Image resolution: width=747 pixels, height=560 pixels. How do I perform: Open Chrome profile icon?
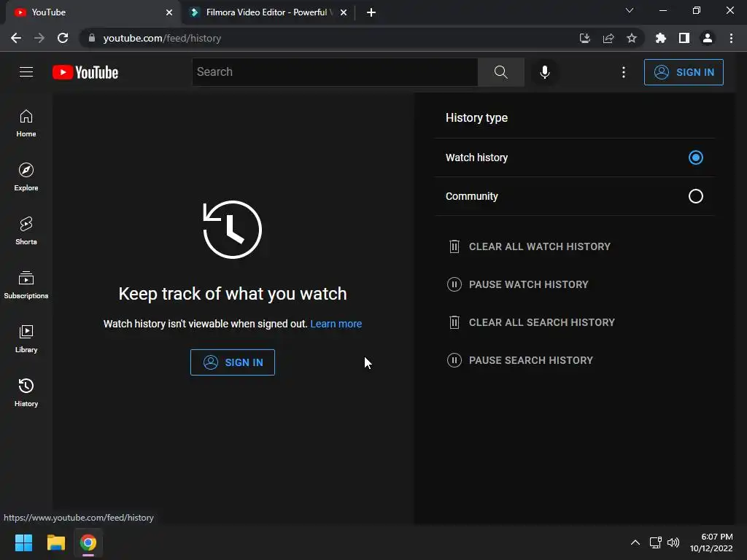[708, 38]
